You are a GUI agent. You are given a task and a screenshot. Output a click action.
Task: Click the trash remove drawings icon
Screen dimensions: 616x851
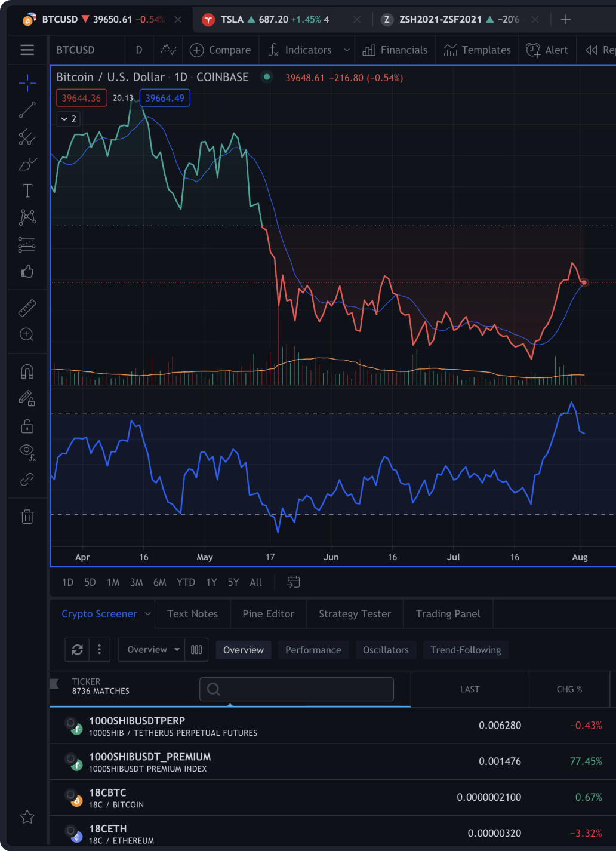[27, 517]
